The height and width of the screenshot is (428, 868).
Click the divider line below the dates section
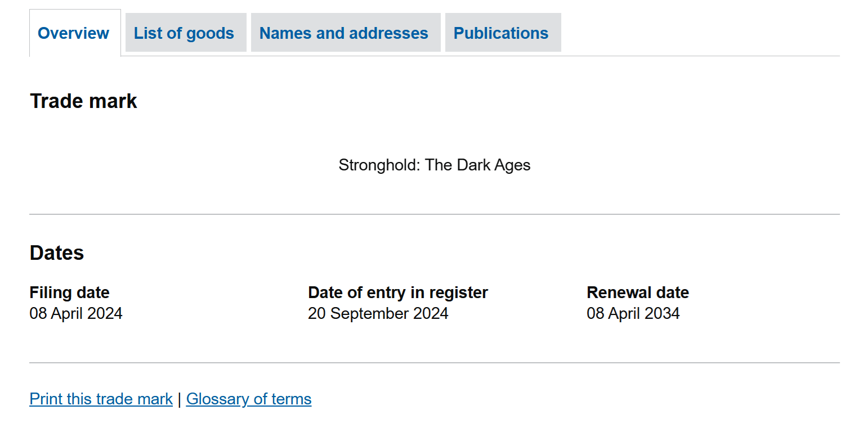tap(434, 363)
